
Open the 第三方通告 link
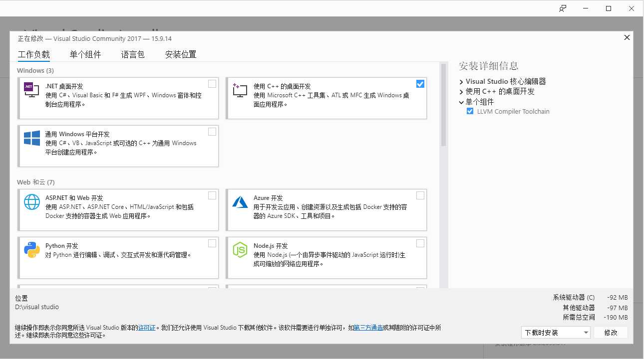tap(368, 328)
